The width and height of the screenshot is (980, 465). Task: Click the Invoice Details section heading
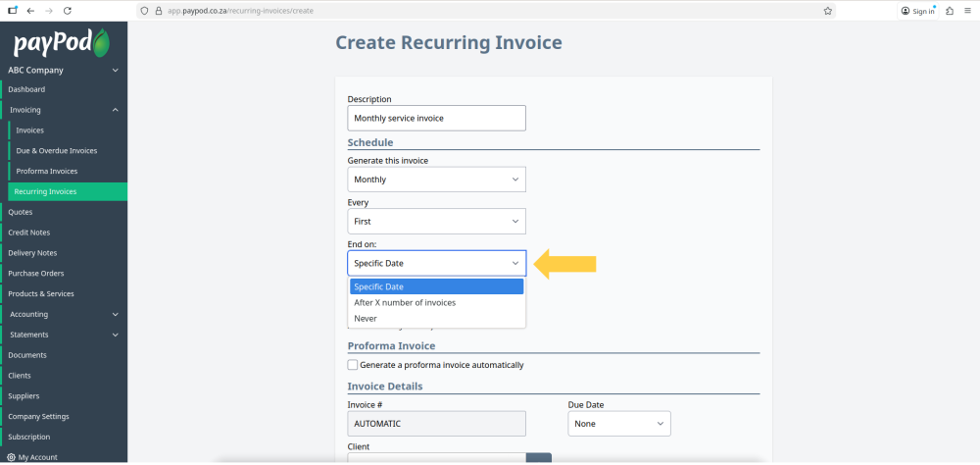385,387
